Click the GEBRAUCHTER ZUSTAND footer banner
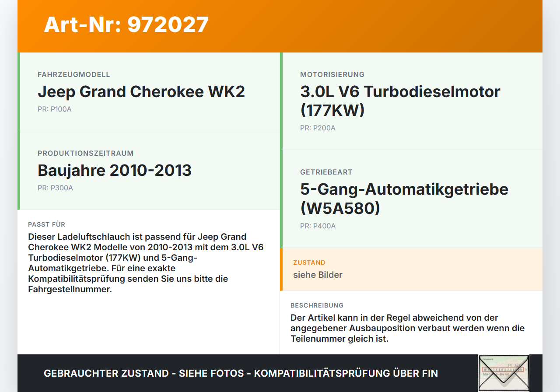This screenshot has height=392, width=560. pyautogui.click(x=241, y=373)
